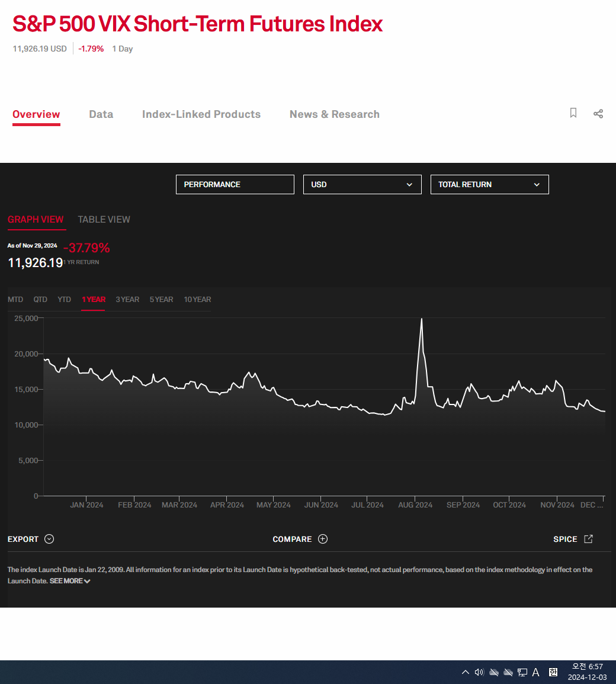The width and height of the screenshot is (616, 684).
Task: Click the IME letter A indicator
Action: point(535,672)
